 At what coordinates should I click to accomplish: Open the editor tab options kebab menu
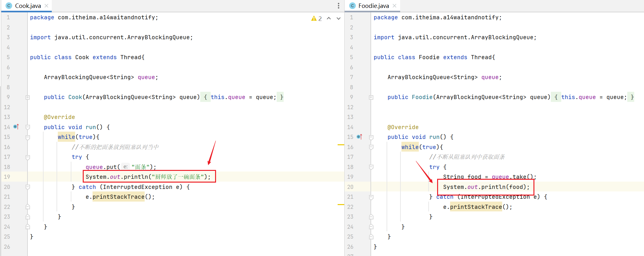(338, 6)
